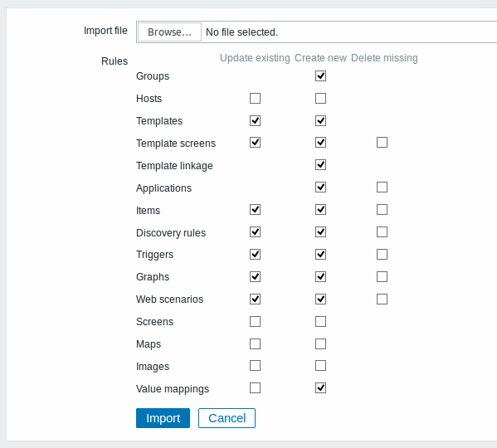Image resolution: width=497 pixels, height=448 pixels.
Task: Uncheck Templates Update existing checkbox
Action: pyautogui.click(x=255, y=121)
